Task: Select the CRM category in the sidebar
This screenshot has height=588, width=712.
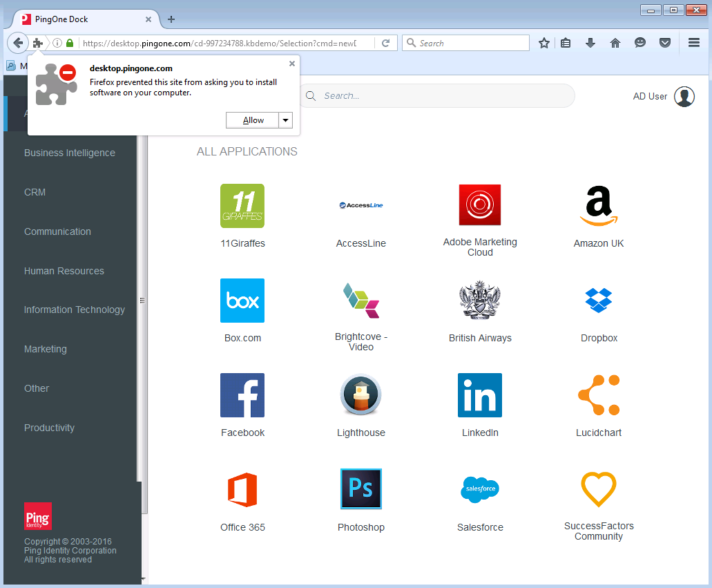Action: (35, 192)
